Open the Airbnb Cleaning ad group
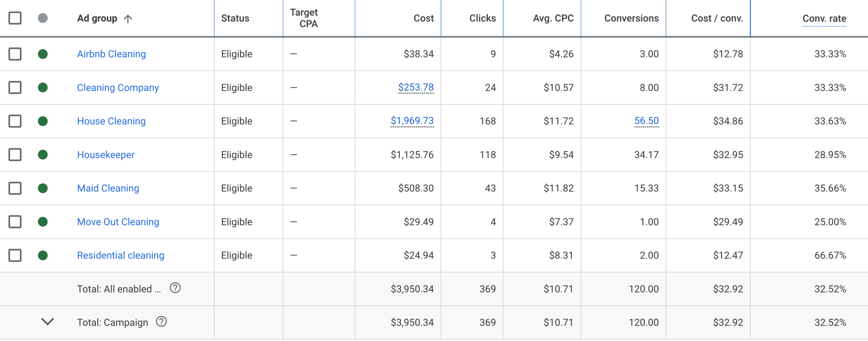This screenshot has width=868, height=341. (x=111, y=54)
